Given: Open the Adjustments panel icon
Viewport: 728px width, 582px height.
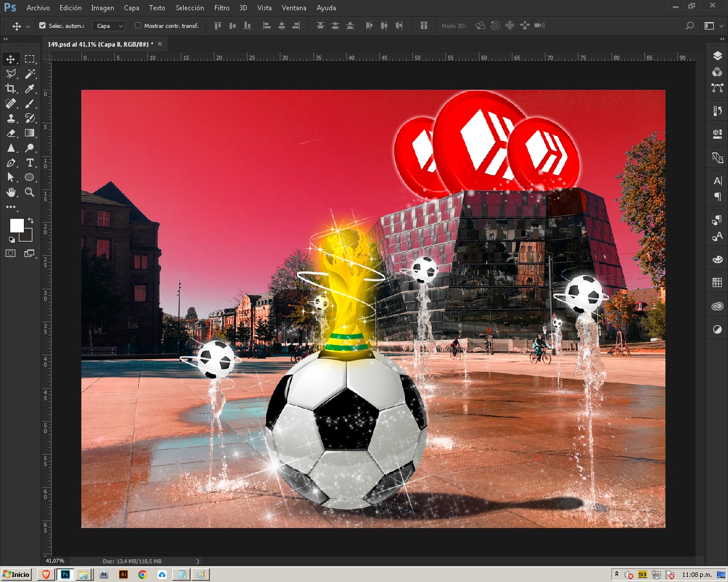Looking at the screenshot, I should (717, 329).
